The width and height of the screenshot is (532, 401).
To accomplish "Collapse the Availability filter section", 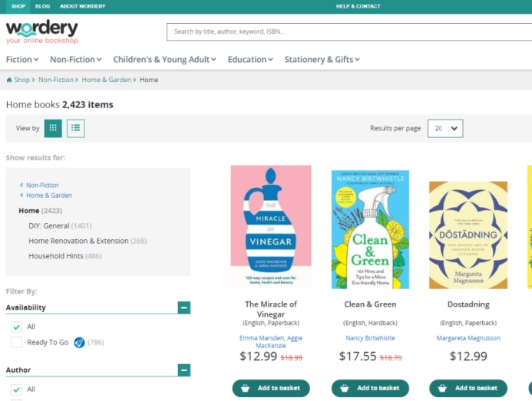I will pos(183,307).
